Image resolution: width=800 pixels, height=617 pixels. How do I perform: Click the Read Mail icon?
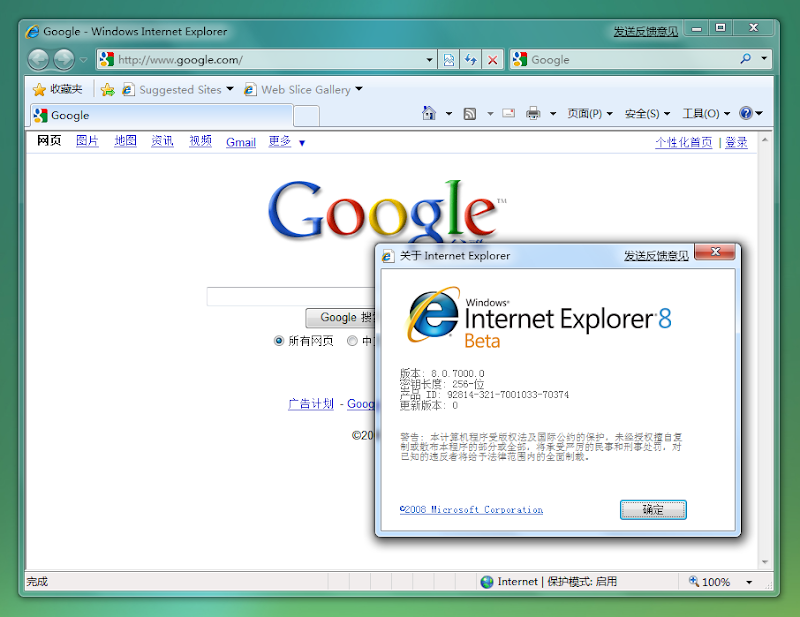[x=509, y=113]
